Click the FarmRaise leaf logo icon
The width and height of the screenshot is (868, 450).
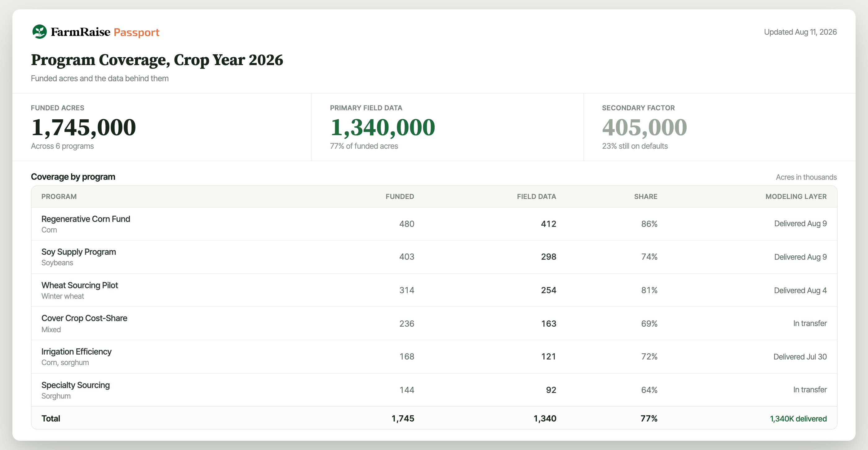click(39, 32)
